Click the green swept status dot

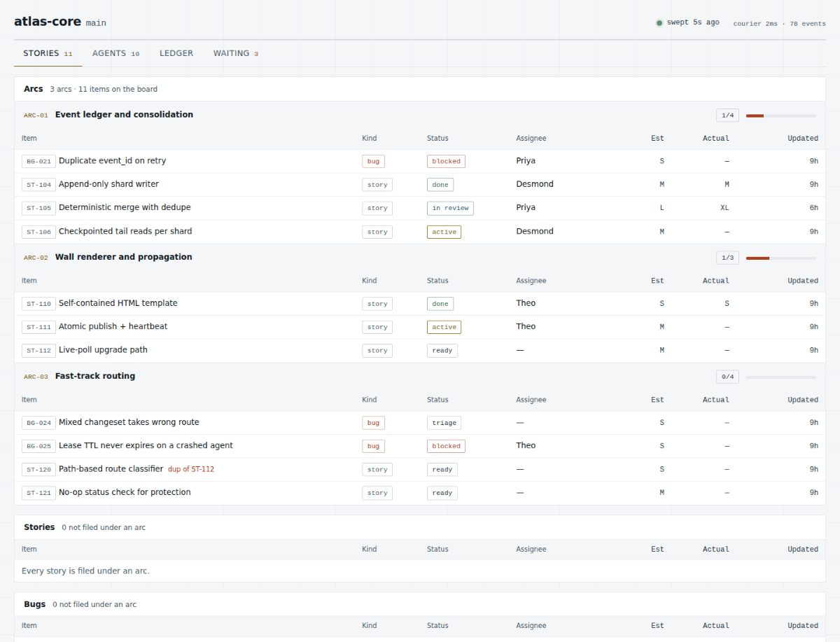(659, 23)
